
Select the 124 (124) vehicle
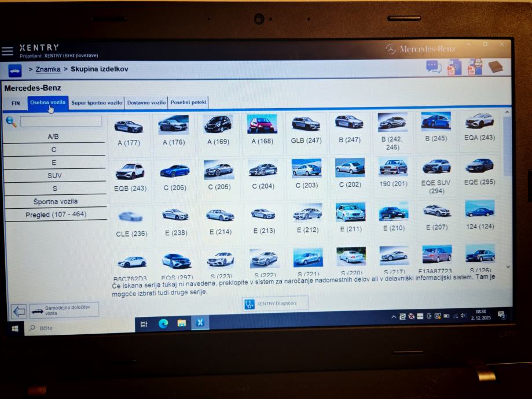480,215
